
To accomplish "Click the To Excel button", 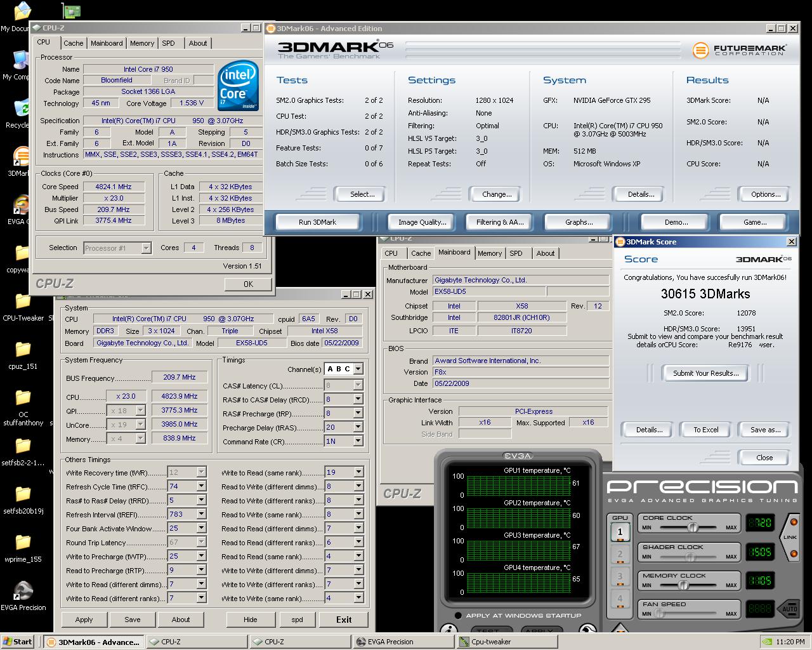I will [705, 430].
